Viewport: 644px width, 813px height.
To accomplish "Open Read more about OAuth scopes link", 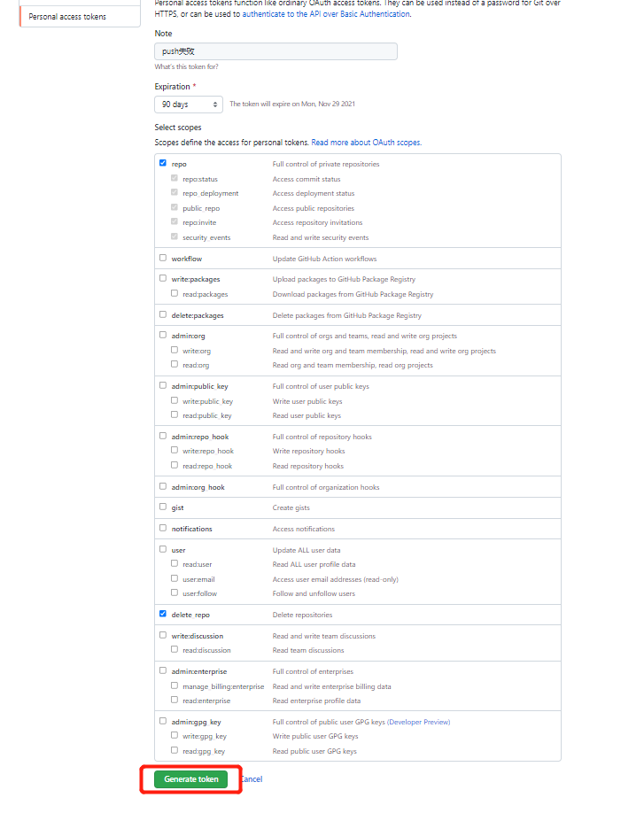I will (x=366, y=143).
